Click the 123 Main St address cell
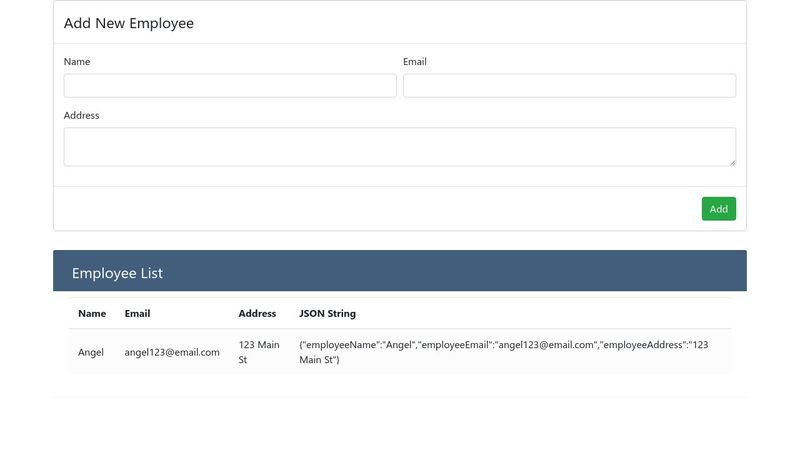This screenshot has width=800, height=450. (x=259, y=352)
